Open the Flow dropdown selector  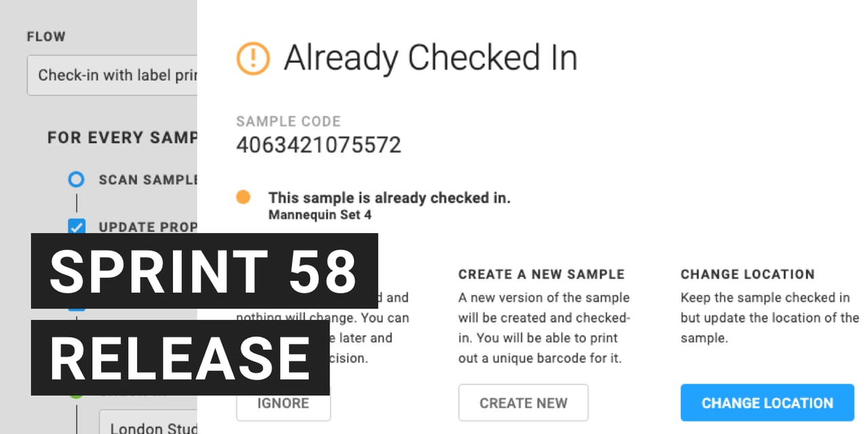click(113, 75)
